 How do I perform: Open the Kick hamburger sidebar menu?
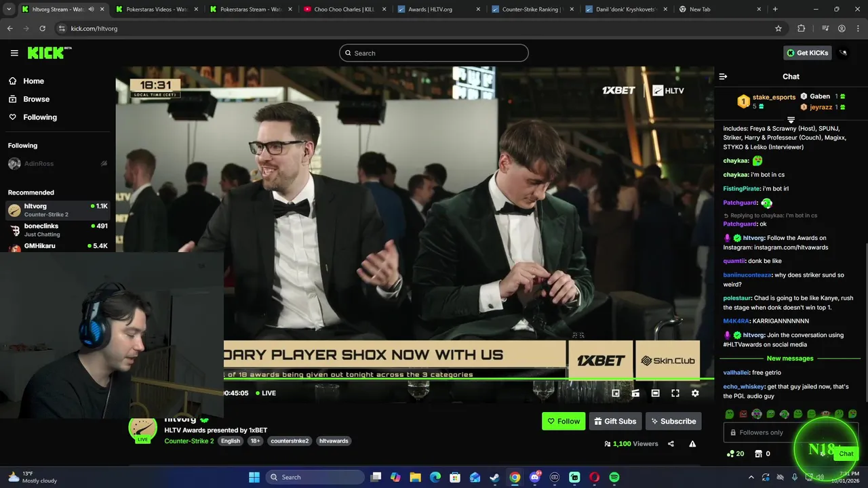tap(14, 53)
